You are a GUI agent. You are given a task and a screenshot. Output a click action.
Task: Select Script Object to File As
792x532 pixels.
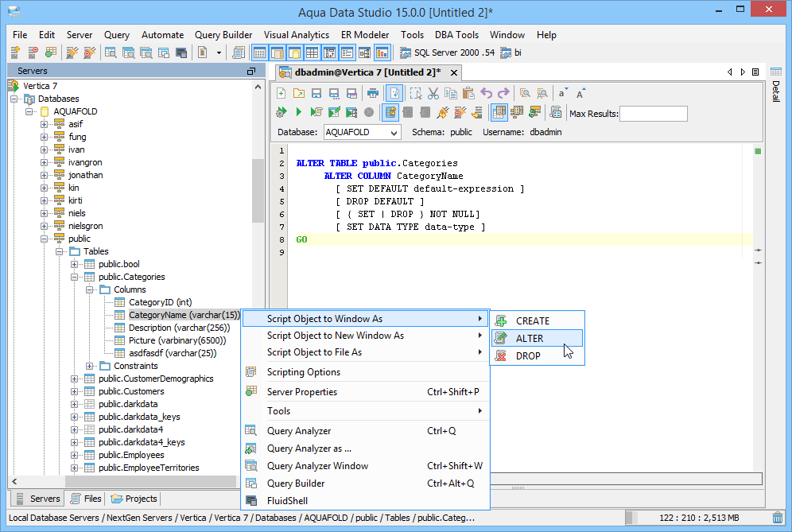click(366, 352)
